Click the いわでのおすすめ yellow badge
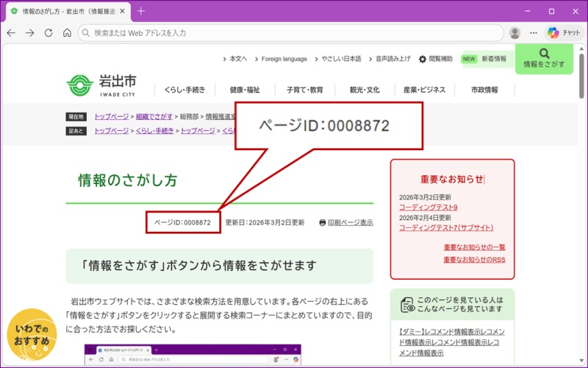Screen dimensions: 588x368 (32, 335)
